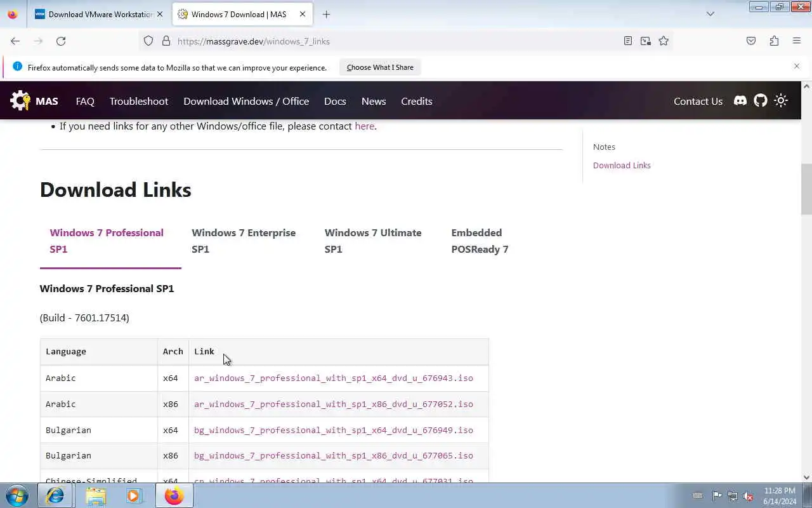Click the padlock site security icon
Viewport: 812px width, 508px height.
point(166,41)
